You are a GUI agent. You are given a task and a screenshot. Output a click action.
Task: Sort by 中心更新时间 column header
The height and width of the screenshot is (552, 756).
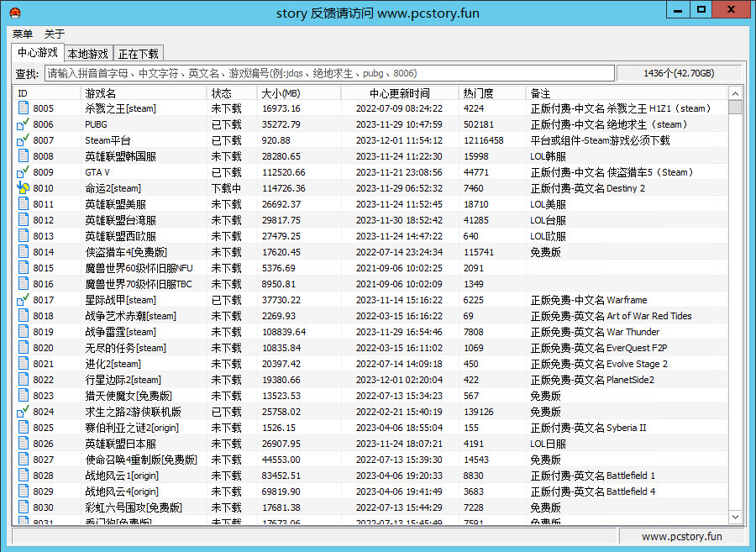tap(400, 93)
